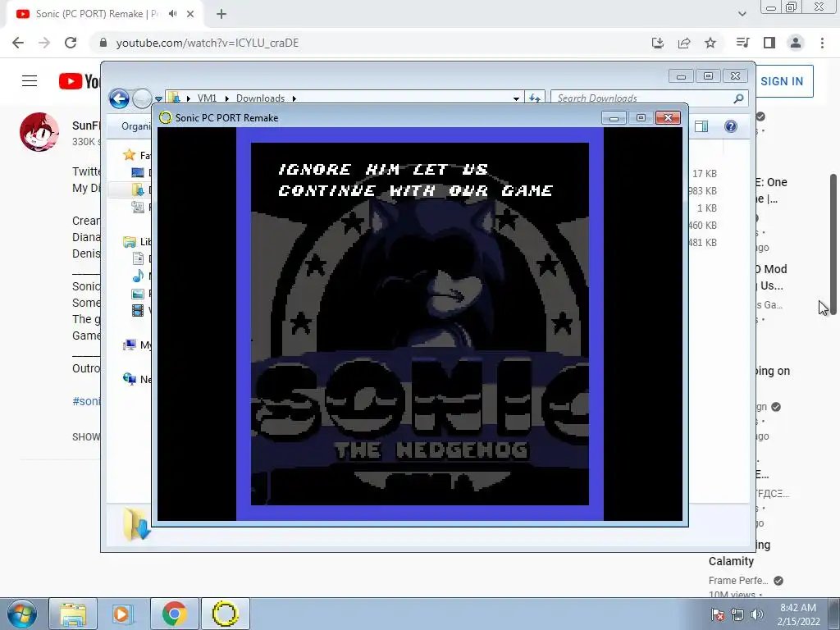Switch to Chrome on the taskbar
Viewport: 840px width, 630px height.
pyautogui.click(x=174, y=614)
